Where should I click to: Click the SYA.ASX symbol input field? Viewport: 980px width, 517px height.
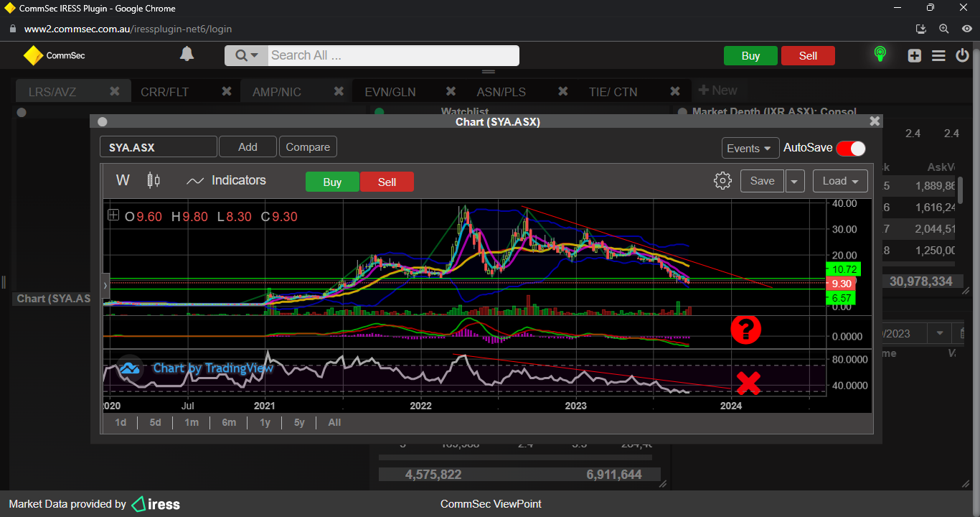159,147
